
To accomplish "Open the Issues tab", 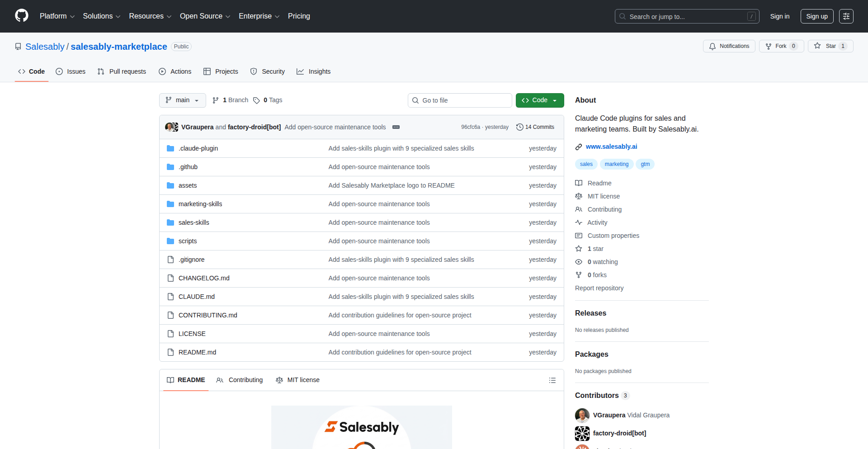I will 71,71.
